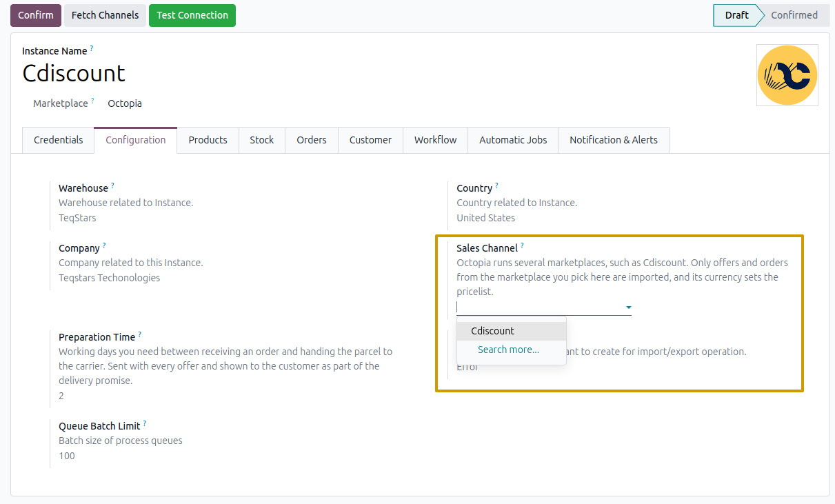Open the Workflow tab
This screenshot has height=504, width=835.
pos(435,140)
